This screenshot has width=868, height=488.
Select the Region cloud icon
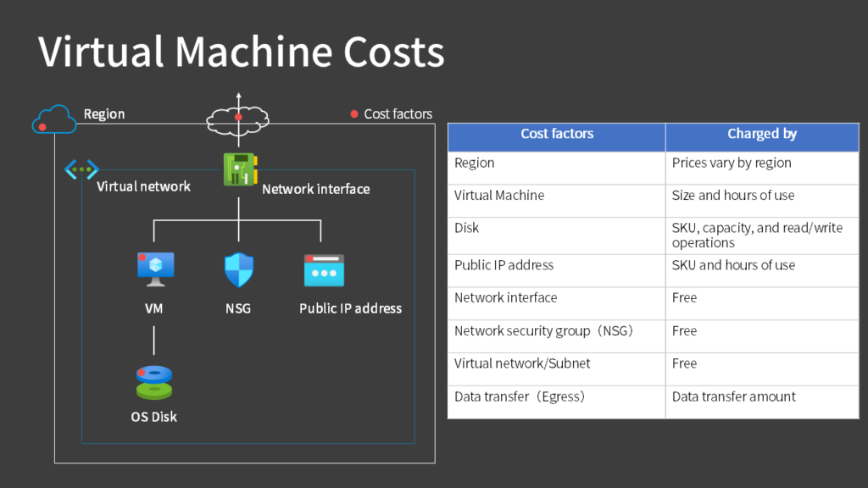[53, 119]
